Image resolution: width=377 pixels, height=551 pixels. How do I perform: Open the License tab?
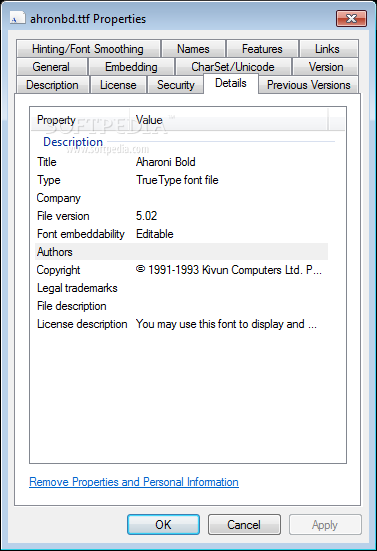pyautogui.click(x=118, y=85)
